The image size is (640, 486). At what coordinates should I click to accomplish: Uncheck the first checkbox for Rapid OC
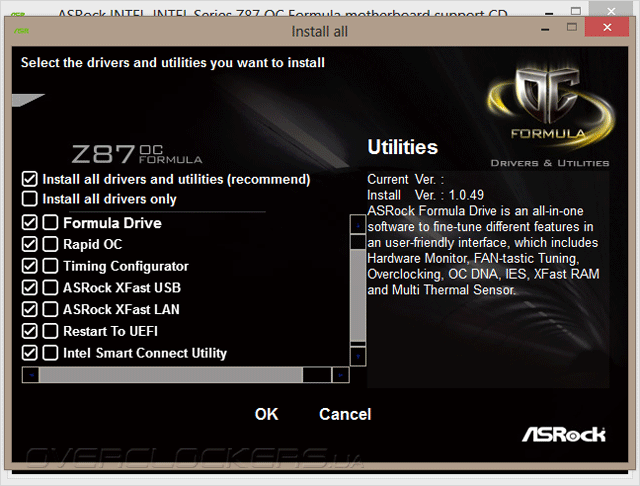click(x=30, y=244)
